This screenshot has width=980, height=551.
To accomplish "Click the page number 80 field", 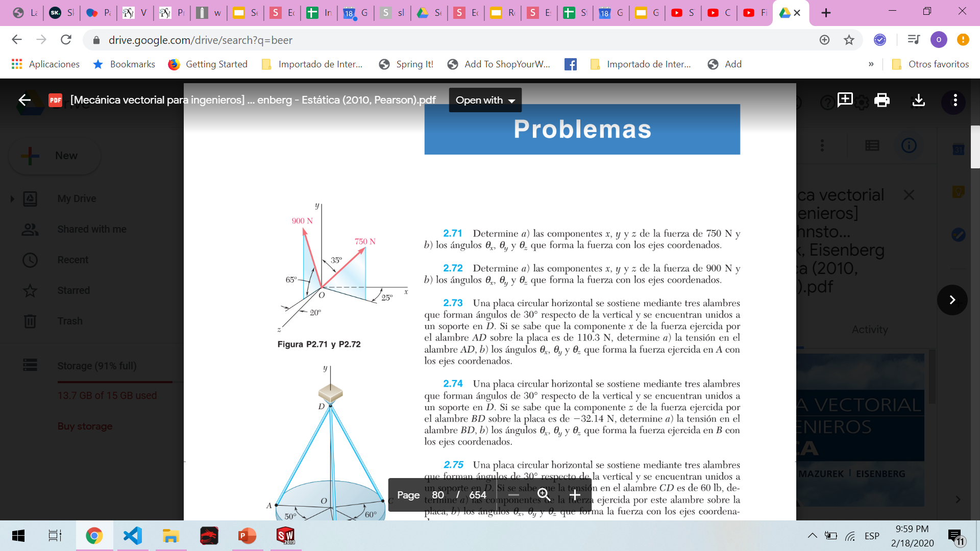I will click(437, 495).
